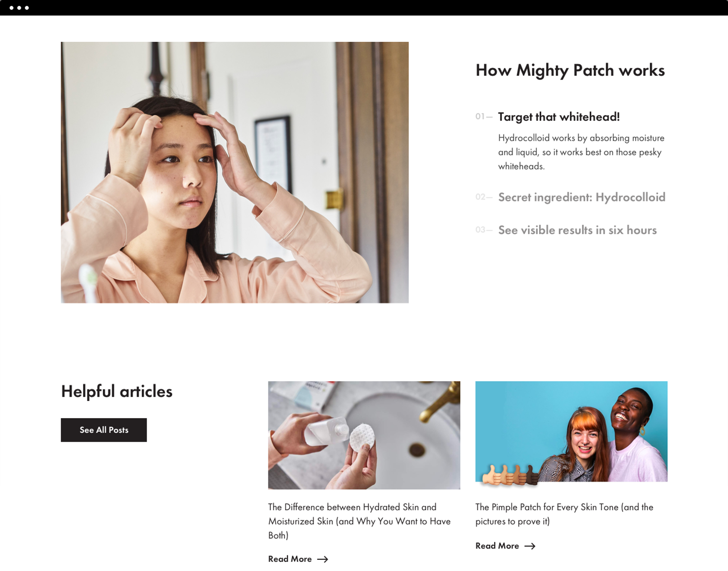Collapse "Target that whitehead!" step

coord(559,117)
